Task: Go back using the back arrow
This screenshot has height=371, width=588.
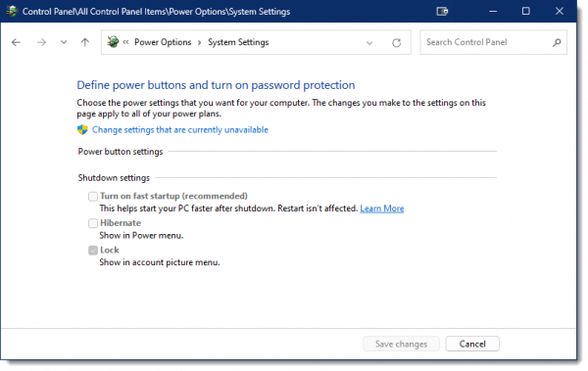Action: (16, 42)
